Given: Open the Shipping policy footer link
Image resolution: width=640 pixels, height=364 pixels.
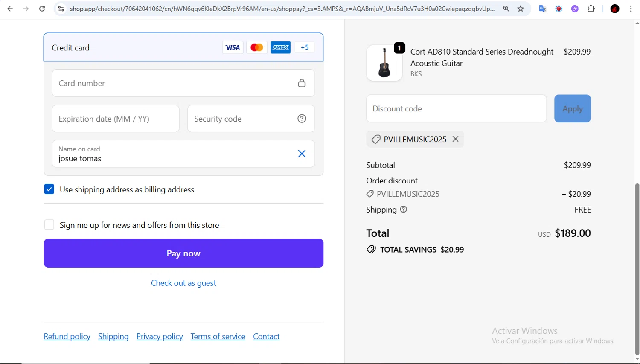Looking at the screenshot, I should tap(113, 336).
